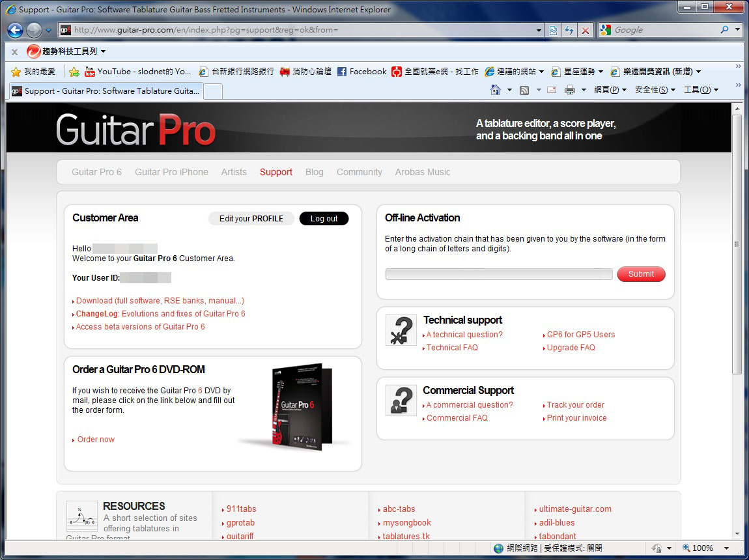Open A technical question? link

coord(464,335)
